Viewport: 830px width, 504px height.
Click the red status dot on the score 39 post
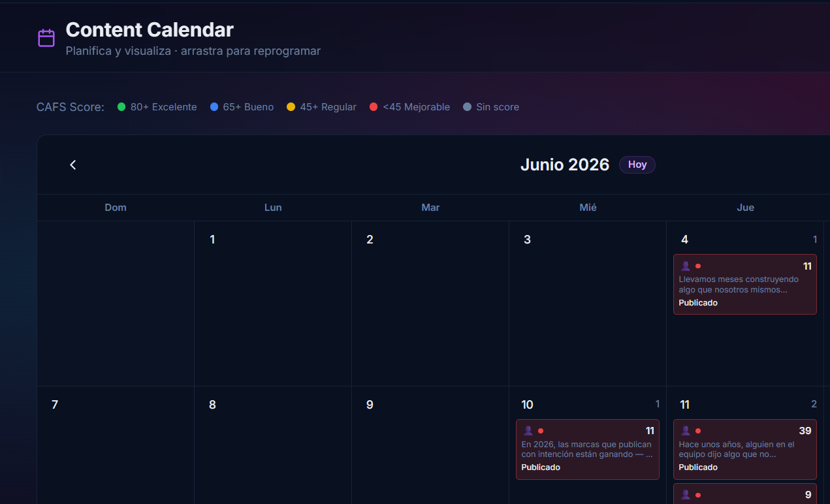click(x=698, y=431)
